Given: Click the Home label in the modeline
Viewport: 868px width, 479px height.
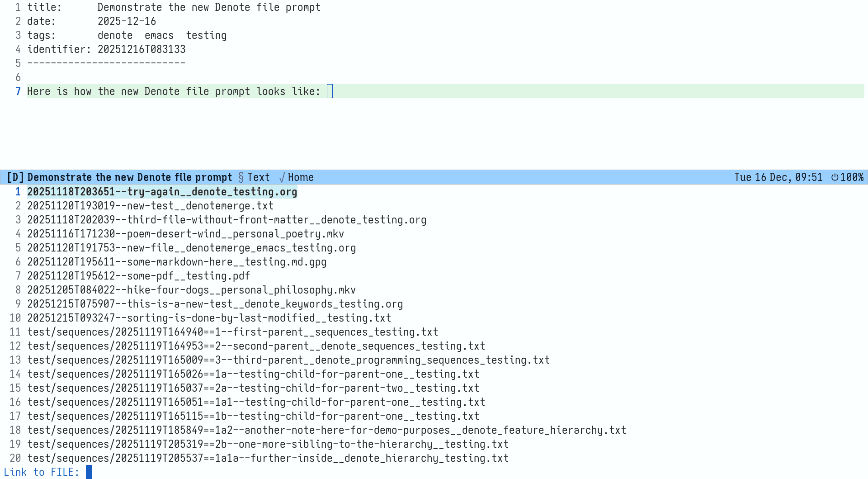Looking at the screenshot, I should [x=302, y=177].
